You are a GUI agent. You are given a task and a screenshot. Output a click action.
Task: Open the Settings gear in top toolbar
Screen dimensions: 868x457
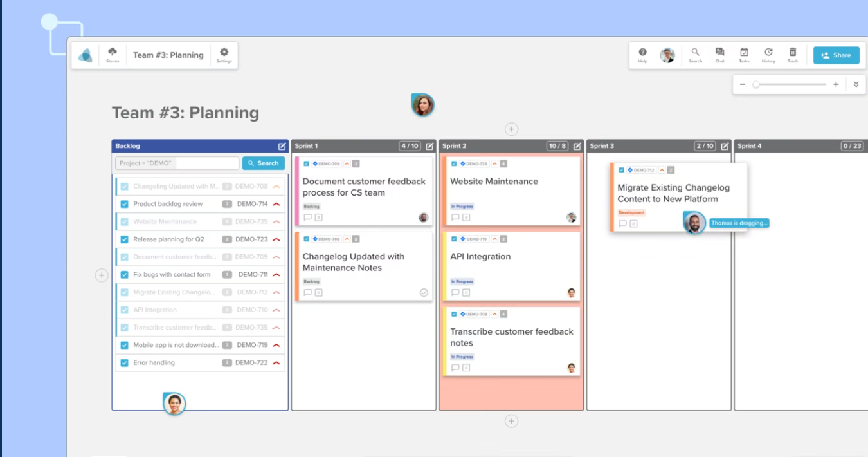pyautogui.click(x=224, y=55)
